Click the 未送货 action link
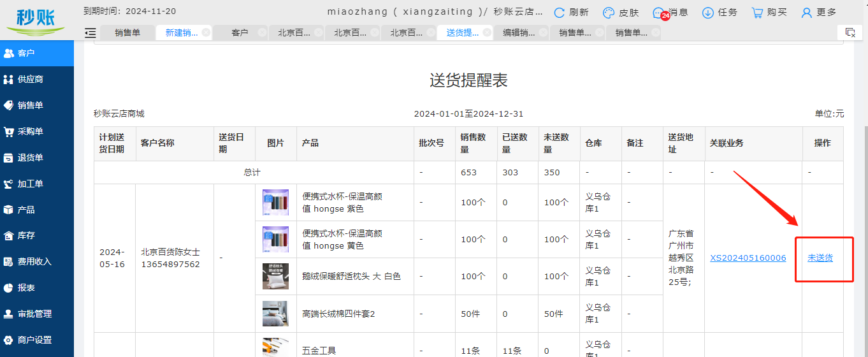This screenshot has width=868, height=357. click(820, 258)
